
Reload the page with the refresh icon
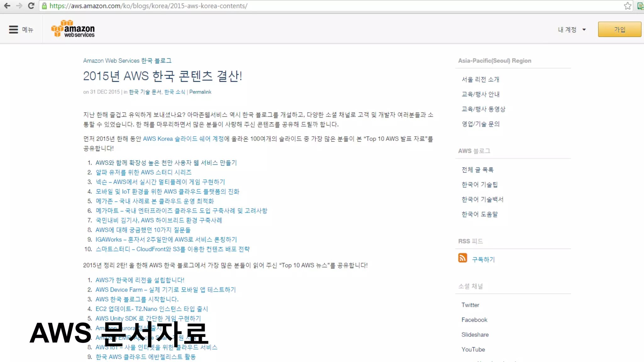coord(31,6)
